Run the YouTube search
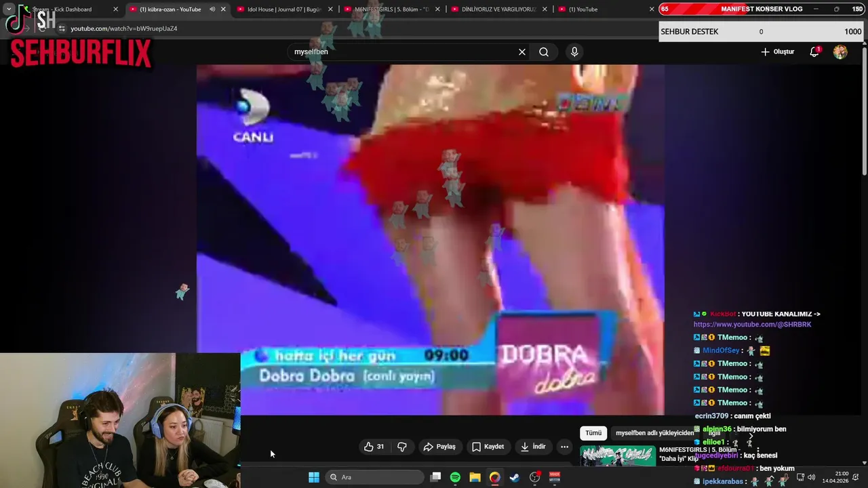The image size is (868, 488). (544, 52)
